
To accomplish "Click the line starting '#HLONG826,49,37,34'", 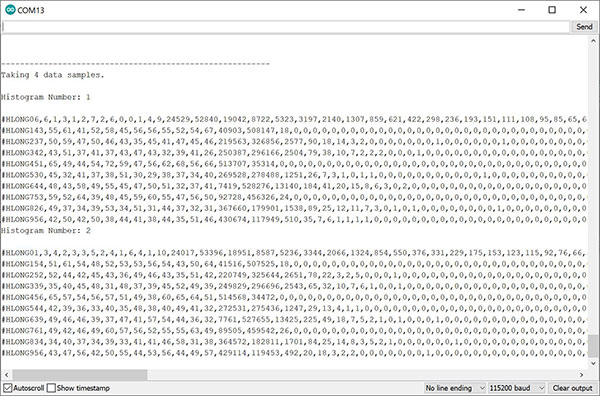I will click(294, 208).
